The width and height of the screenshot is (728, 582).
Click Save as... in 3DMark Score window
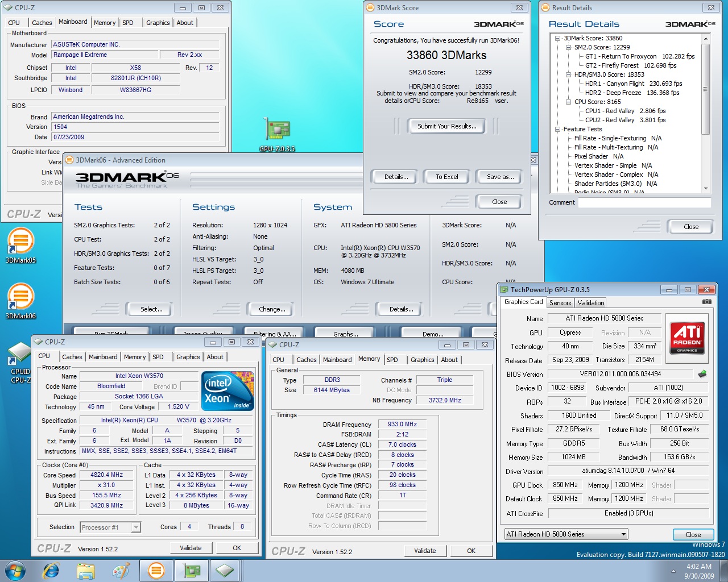coord(500,177)
